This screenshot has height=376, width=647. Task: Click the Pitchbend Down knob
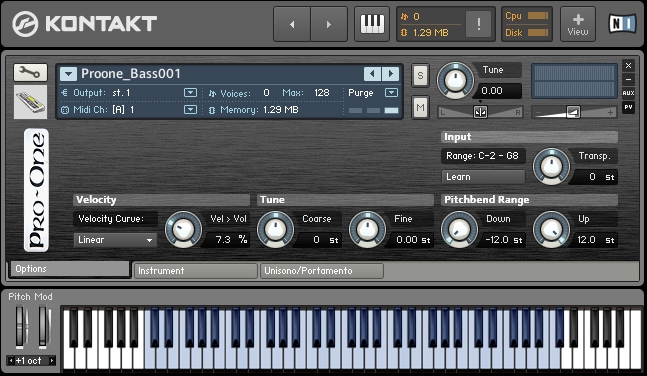click(x=459, y=229)
